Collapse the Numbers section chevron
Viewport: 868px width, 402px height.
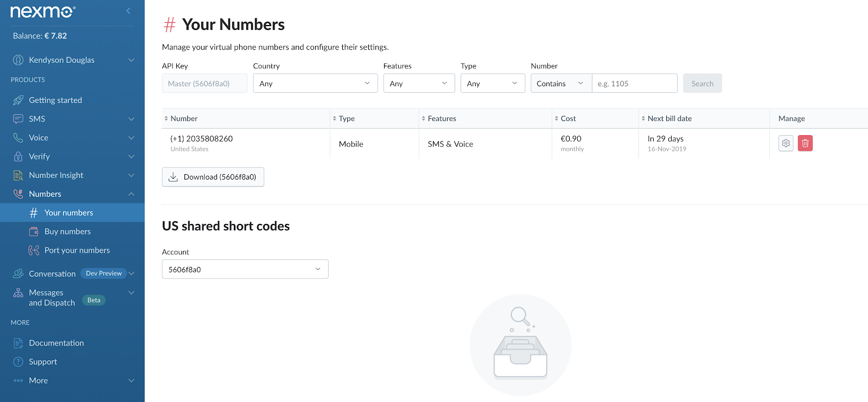point(131,194)
